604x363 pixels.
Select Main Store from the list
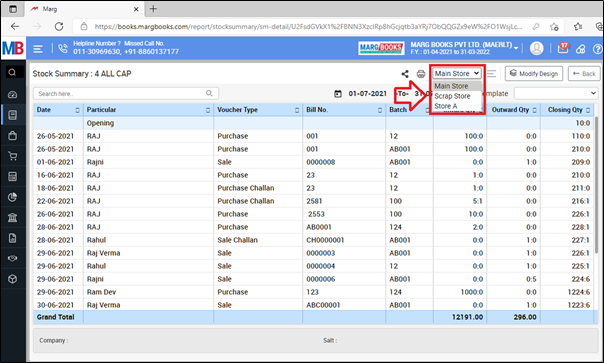click(x=457, y=86)
